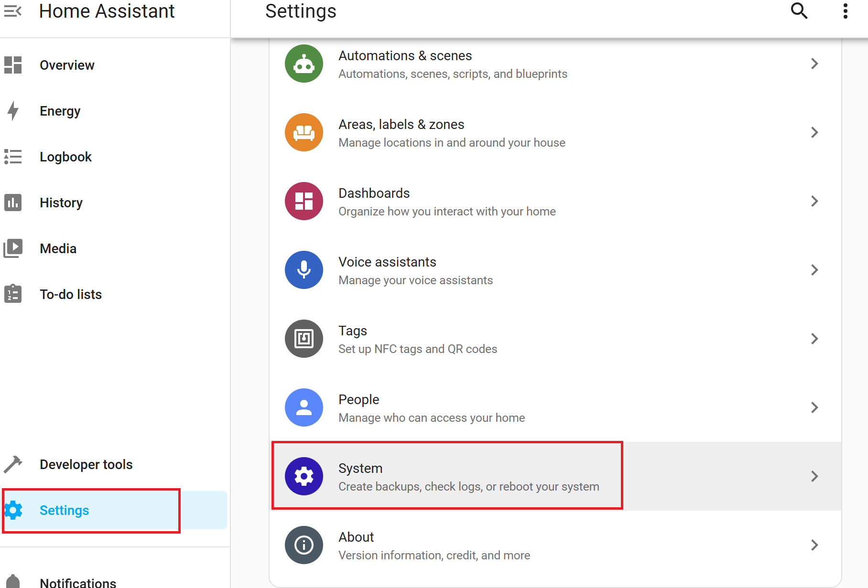868x588 pixels.
Task: Click the About info icon
Action: coord(304,545)
